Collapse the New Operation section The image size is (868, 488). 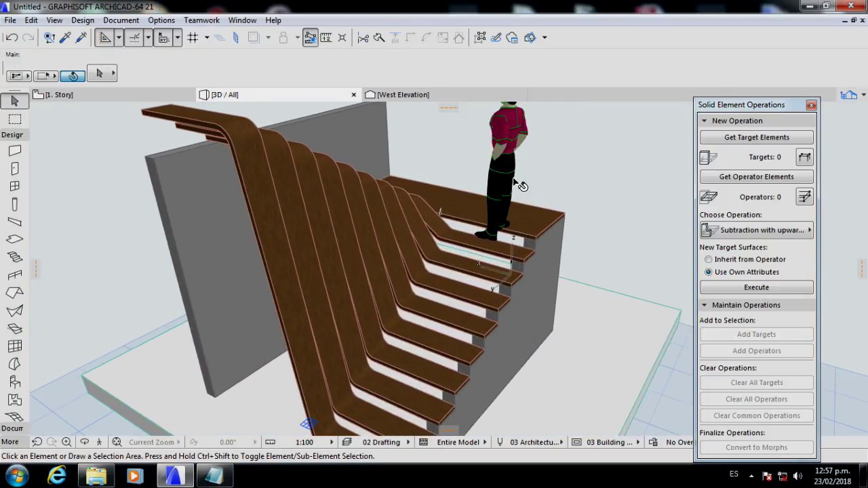click(x=704, y=121)
